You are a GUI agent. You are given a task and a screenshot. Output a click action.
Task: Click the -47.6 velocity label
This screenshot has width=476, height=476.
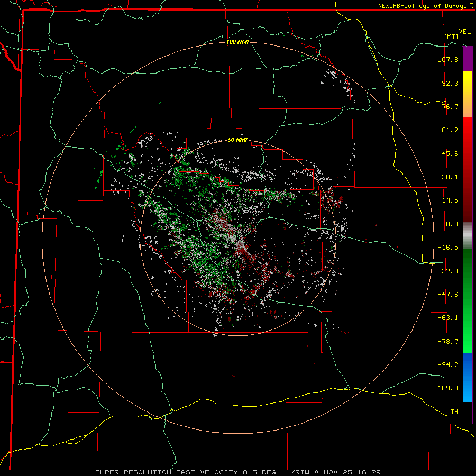pyautogui.click(x=448, y=295)
